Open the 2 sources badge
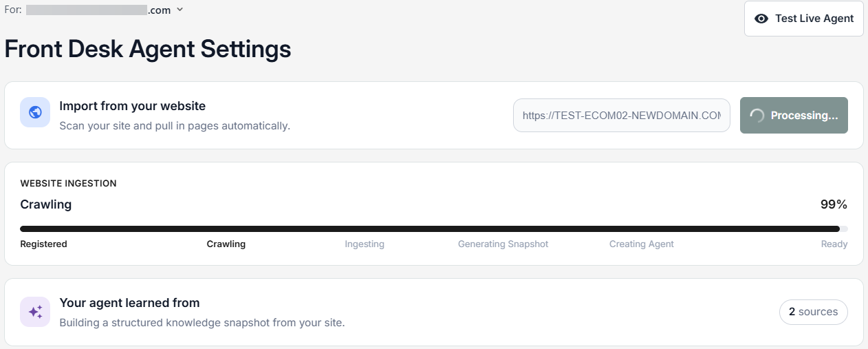The height and width of the screenshot is (349, 868). pyautogui.click(x=814, y=312)
